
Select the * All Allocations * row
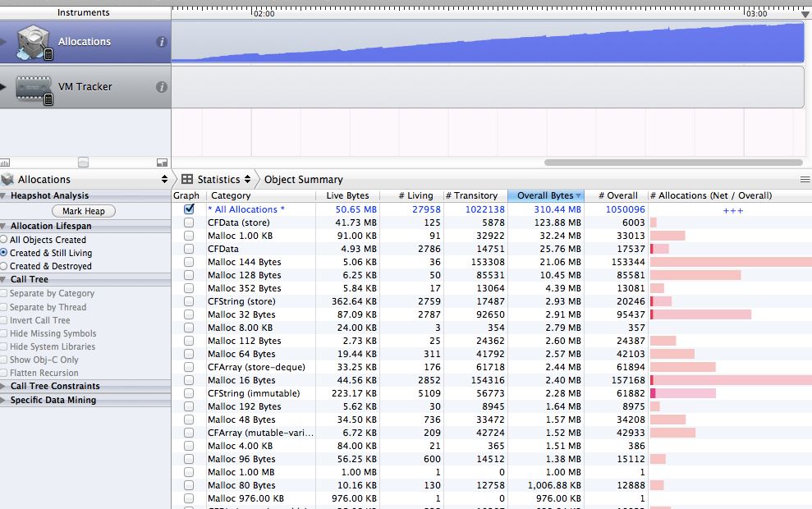tap(492, 209)
